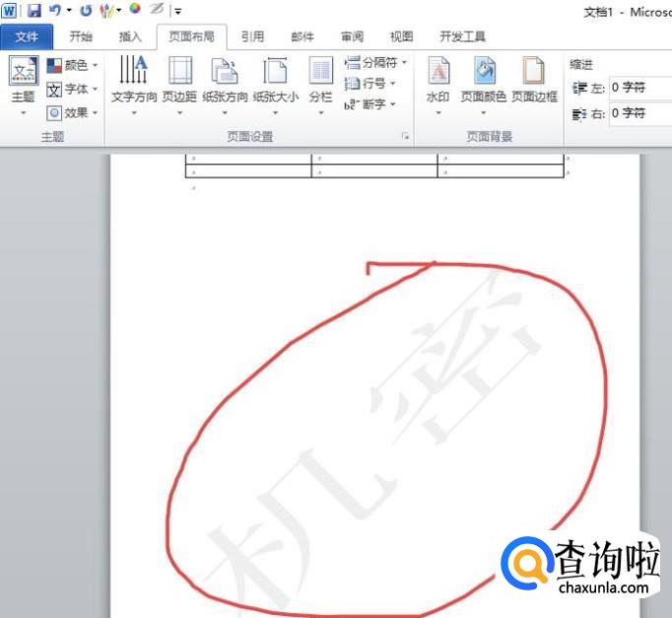Save the document with the floppy icon

(34, 10)
